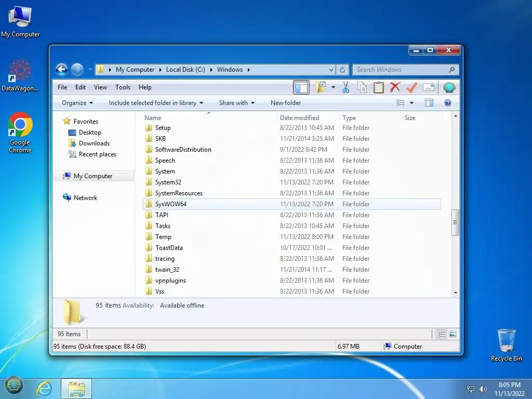Select Desktop under Favorites

point(90,132)
